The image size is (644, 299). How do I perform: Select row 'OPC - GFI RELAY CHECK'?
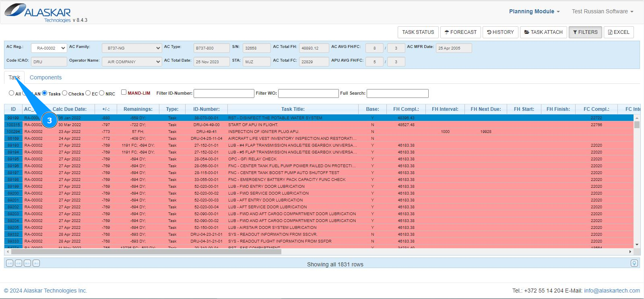[319, 159]
